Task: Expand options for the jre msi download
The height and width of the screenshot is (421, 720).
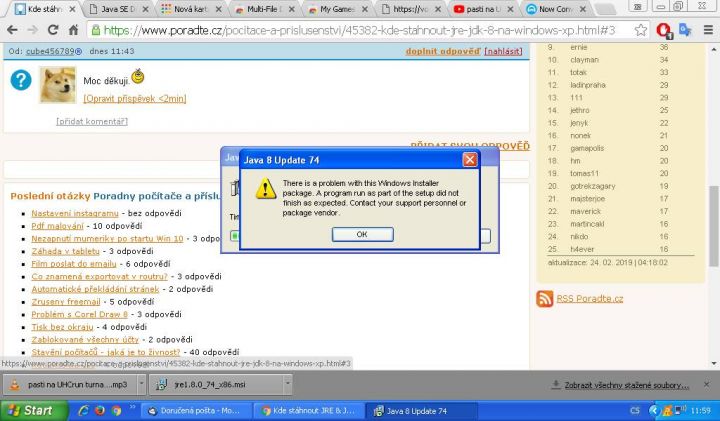Action: [x=287, y=385]
